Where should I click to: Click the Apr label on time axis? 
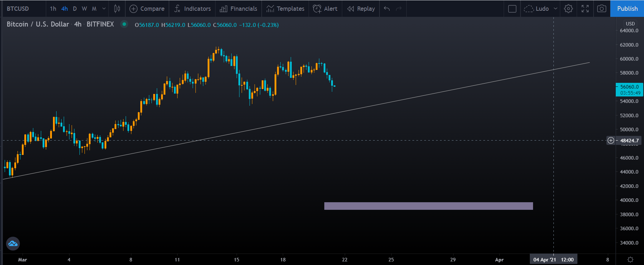(x=499, y=260)
